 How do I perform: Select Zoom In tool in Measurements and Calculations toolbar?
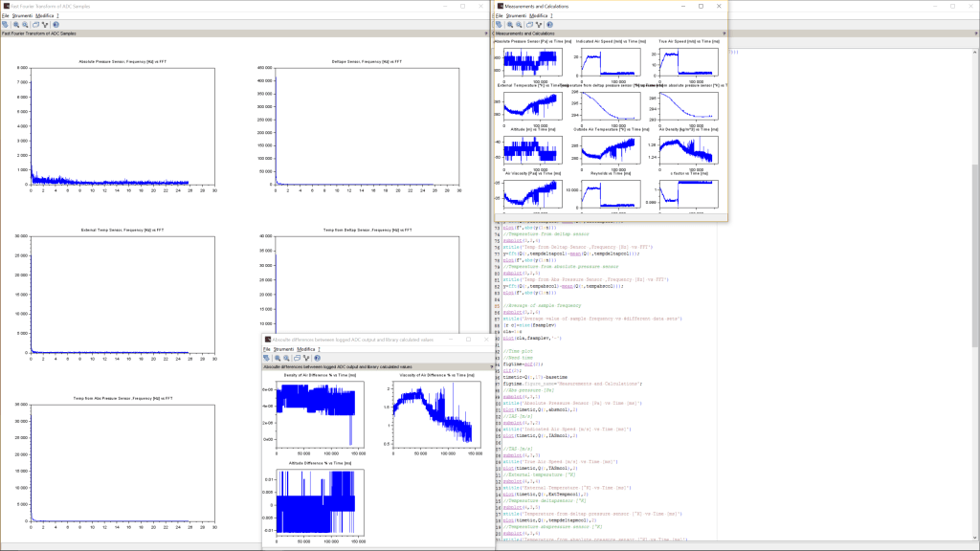510,25
